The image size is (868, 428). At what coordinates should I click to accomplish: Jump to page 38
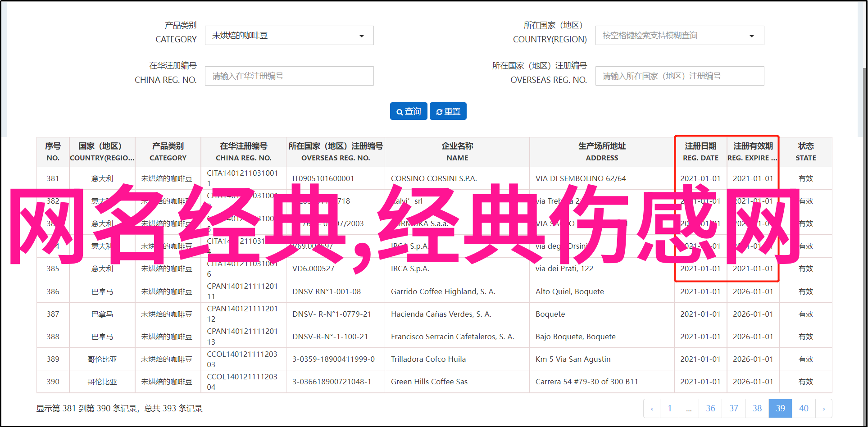(757, 408)
